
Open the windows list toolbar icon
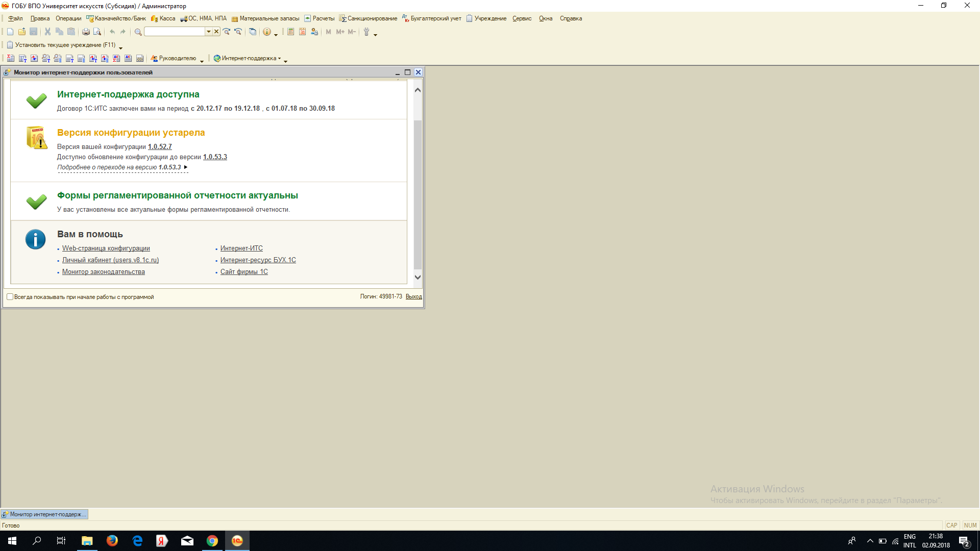click(253, 32)
